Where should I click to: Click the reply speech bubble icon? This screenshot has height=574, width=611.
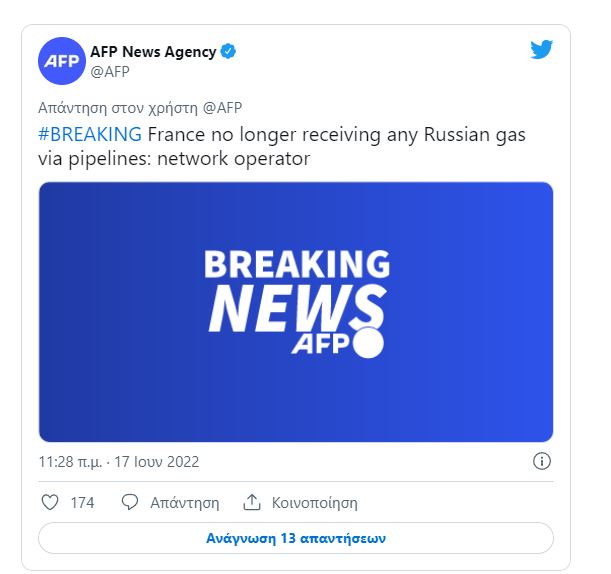pos(129,502)
